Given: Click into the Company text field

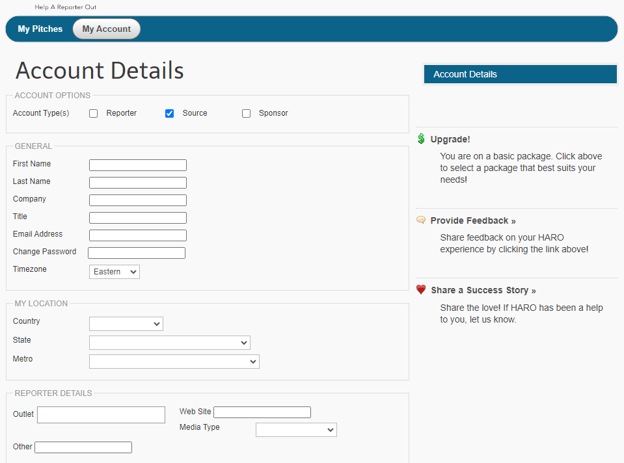Looking at the screenshot, I should pyautogui.click(x=138, y=200).
